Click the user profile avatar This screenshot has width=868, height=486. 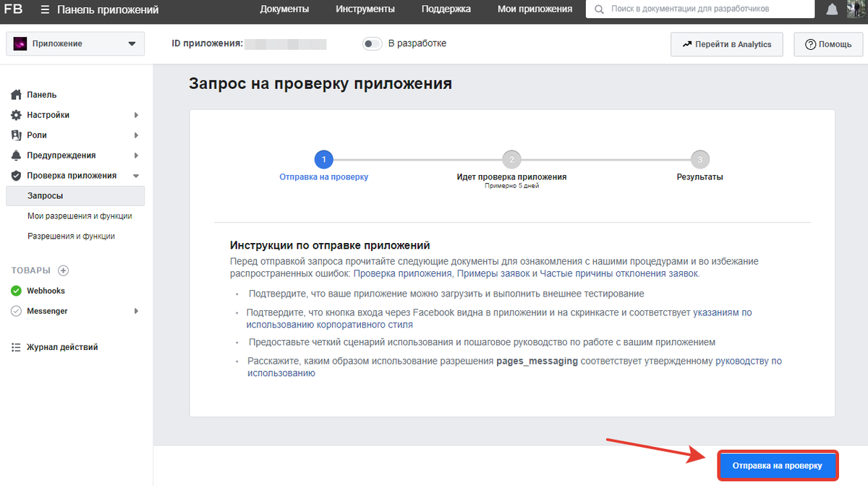(x=856, y=9)
